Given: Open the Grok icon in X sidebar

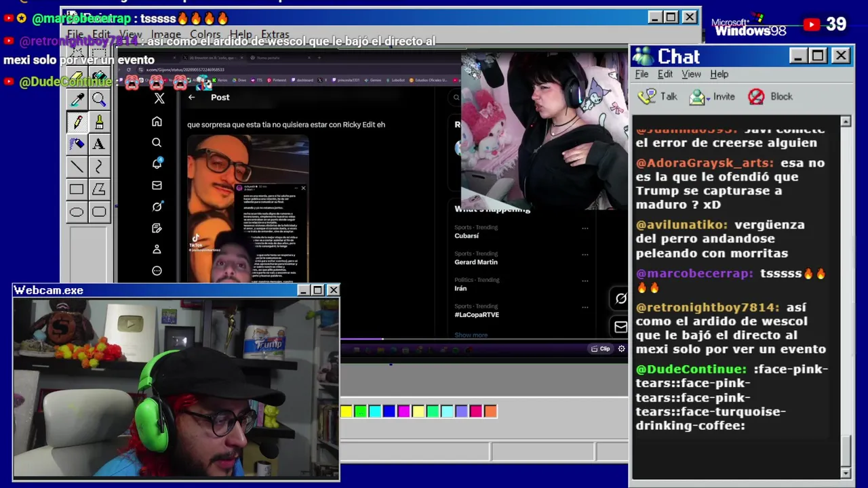Looking at the screenshot, I should [157, 207].
